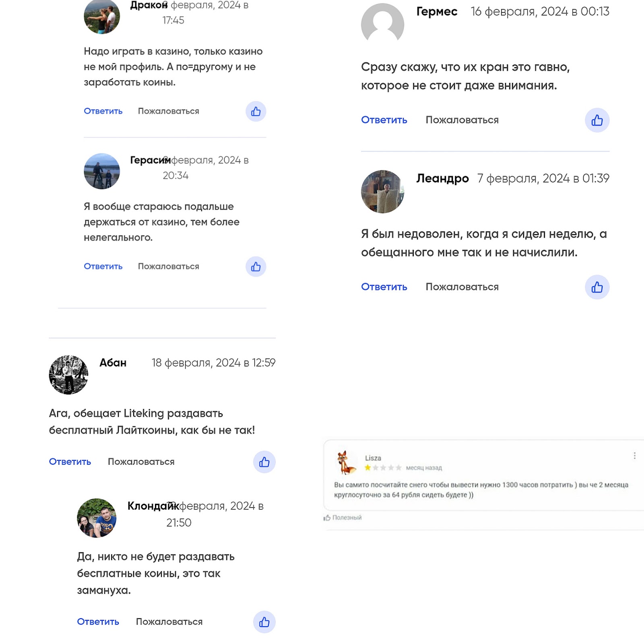This screenshot has height=644, width=644.
Task: Click the star rating on Lisza's review
Action: [383, 468]
